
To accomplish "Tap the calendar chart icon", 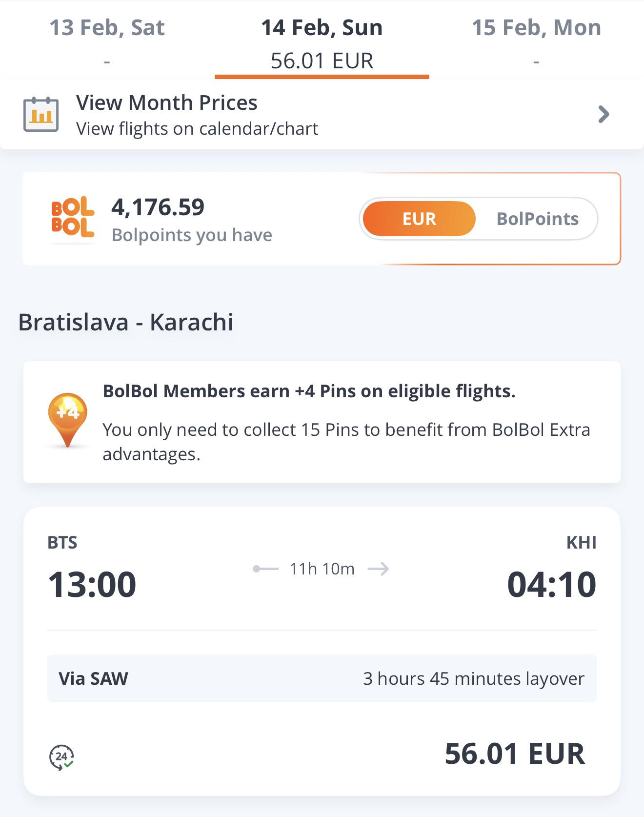I will coord(41,114).
